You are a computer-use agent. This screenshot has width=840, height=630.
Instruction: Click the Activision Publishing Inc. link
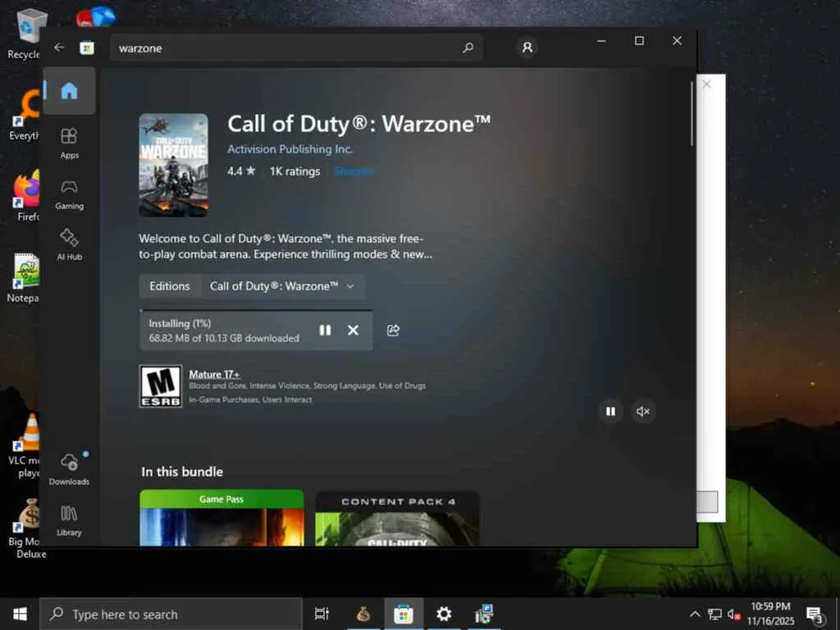pyautogui.click(x=290, y=149)
